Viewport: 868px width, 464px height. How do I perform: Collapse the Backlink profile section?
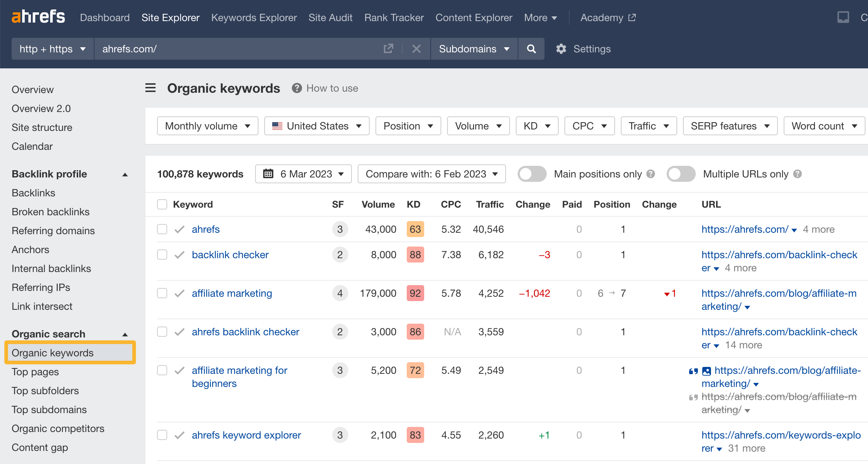click(x=125, y=174)
